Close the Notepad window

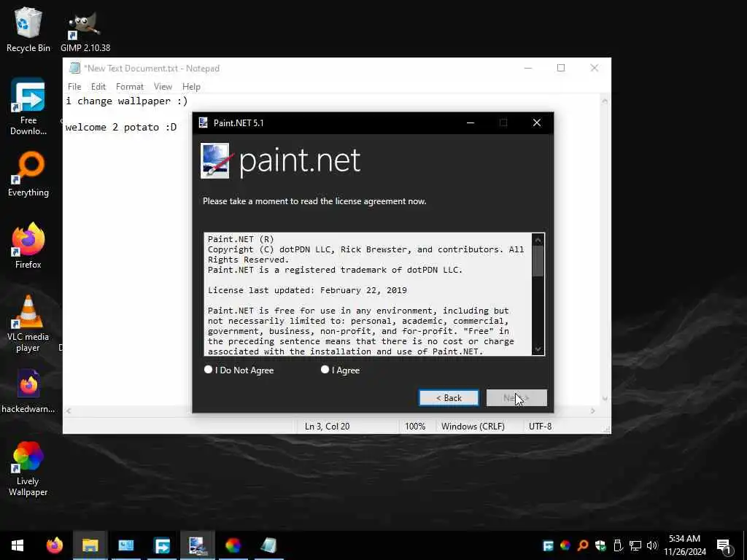[x=595, y=68]
